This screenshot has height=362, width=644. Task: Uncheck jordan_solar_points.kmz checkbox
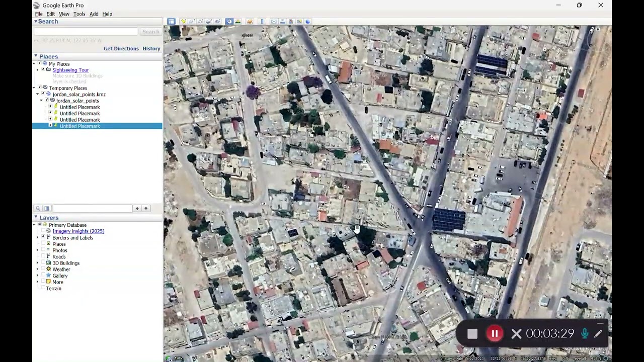[x=43, y=94]
